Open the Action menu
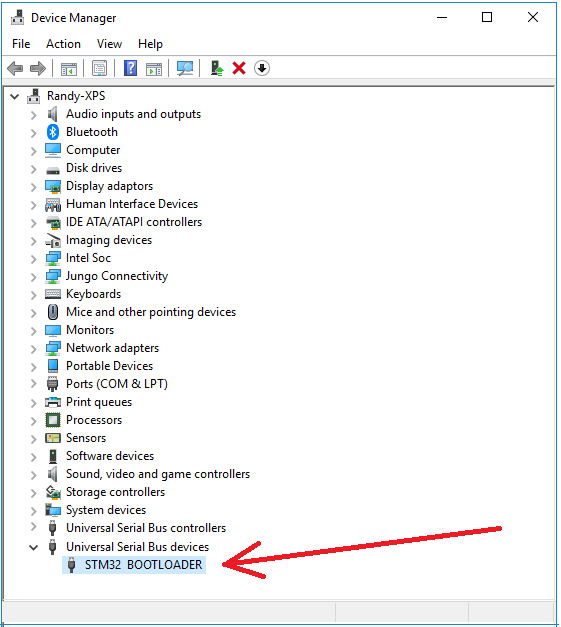Viewport: 561px width, 627px height. [x=63, y=44]
